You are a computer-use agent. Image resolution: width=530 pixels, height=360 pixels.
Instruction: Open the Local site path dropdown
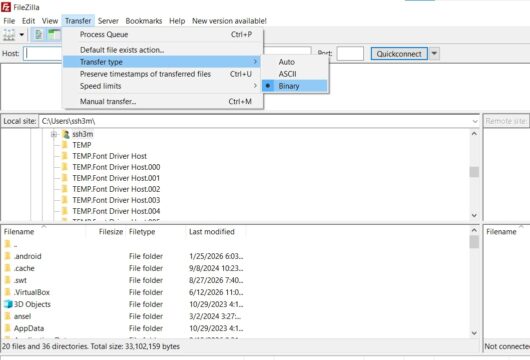click(x=475, y=121)
